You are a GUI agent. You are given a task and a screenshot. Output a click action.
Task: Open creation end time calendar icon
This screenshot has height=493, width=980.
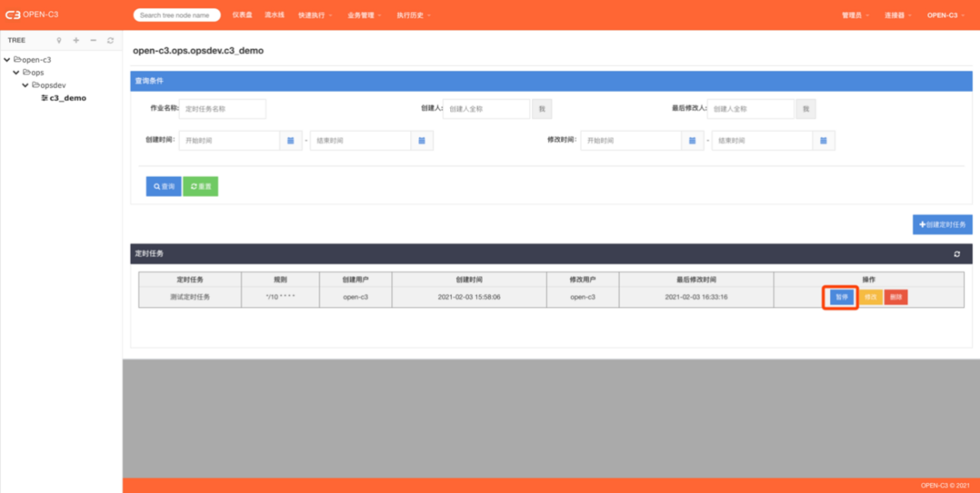click(x=421, y=140)
